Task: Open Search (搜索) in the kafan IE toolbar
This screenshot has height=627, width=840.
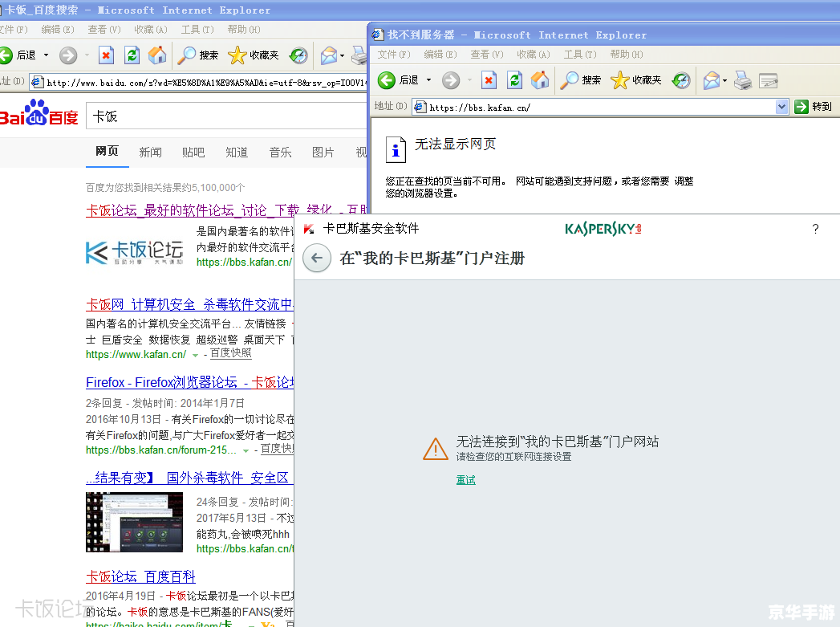Action: tap(581, 80)
